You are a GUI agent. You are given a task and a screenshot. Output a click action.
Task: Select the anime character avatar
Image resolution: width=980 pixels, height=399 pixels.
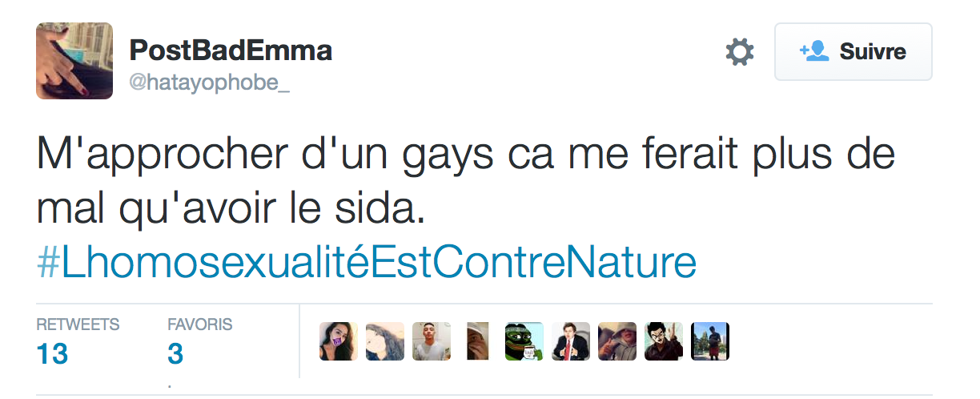pos(664,341)
